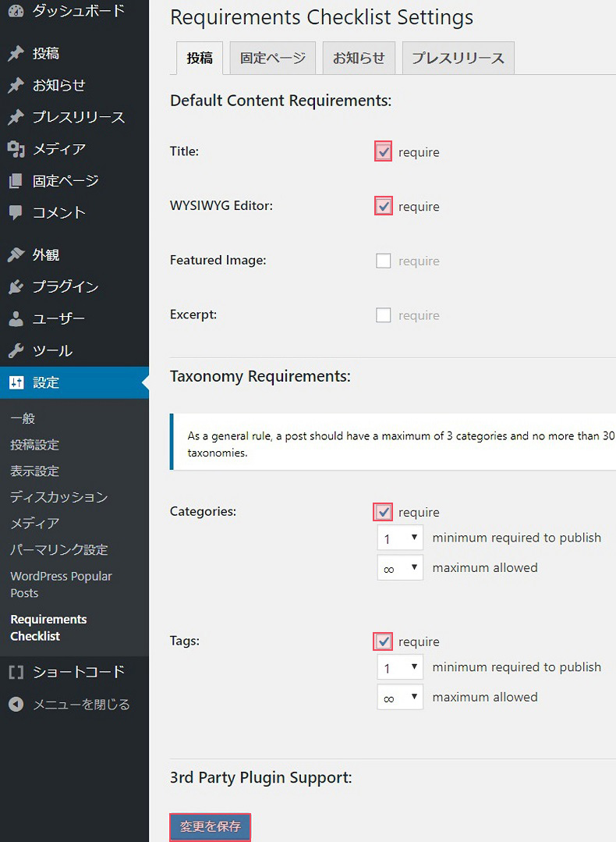Open Categories minimum required dropdown
This screenshot has height=842, width=616.
(400, 538)
